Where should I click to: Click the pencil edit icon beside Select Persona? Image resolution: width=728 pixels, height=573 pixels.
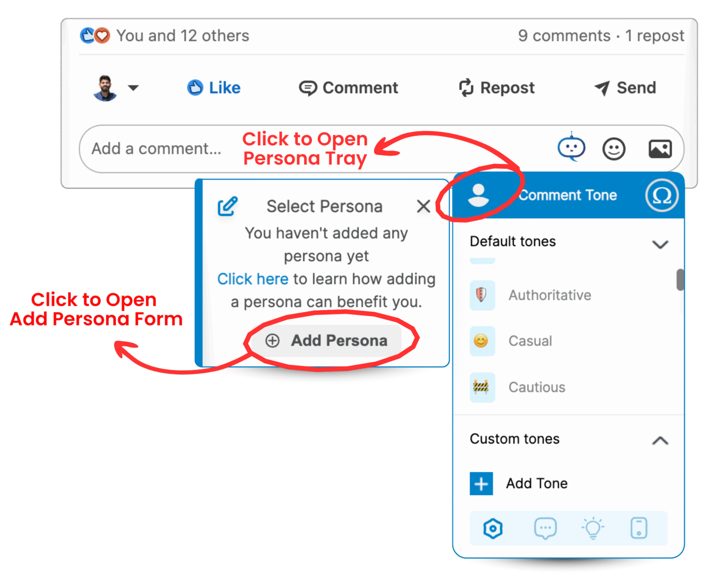[x=227, y=206]
